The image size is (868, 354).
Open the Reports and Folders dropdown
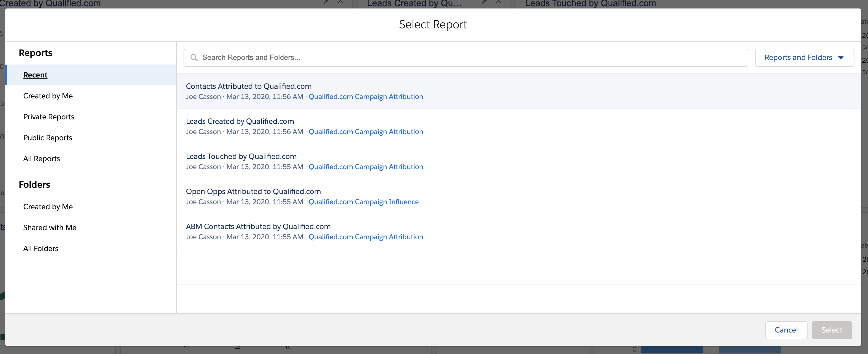coord(804,58)
